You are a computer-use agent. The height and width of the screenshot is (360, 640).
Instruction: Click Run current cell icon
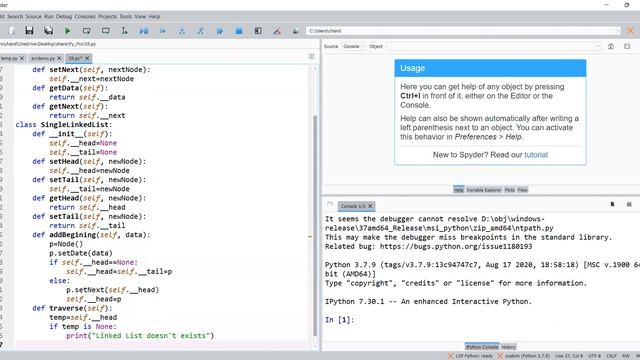(87, 31)
